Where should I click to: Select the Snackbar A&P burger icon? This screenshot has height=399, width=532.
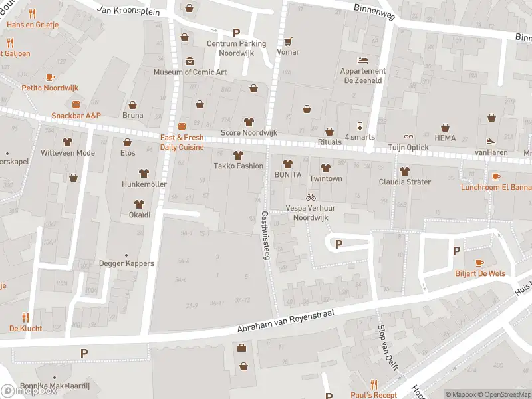tap(76, 104)
